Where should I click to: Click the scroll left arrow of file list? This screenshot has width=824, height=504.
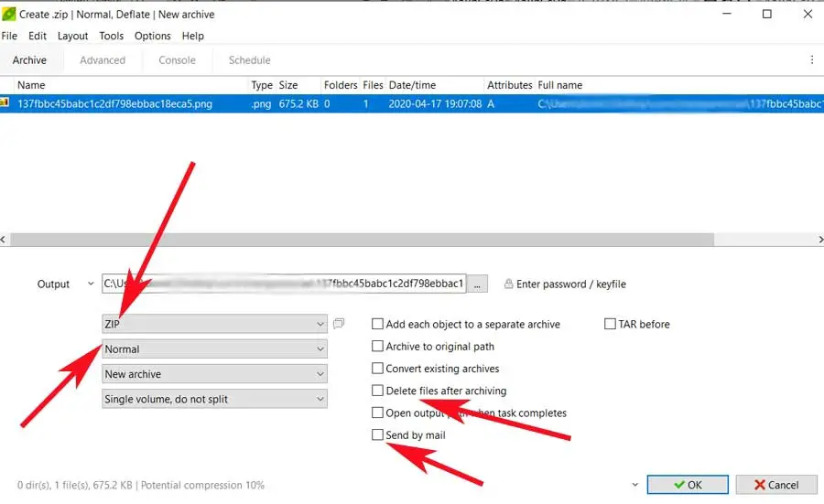[3, 240]
